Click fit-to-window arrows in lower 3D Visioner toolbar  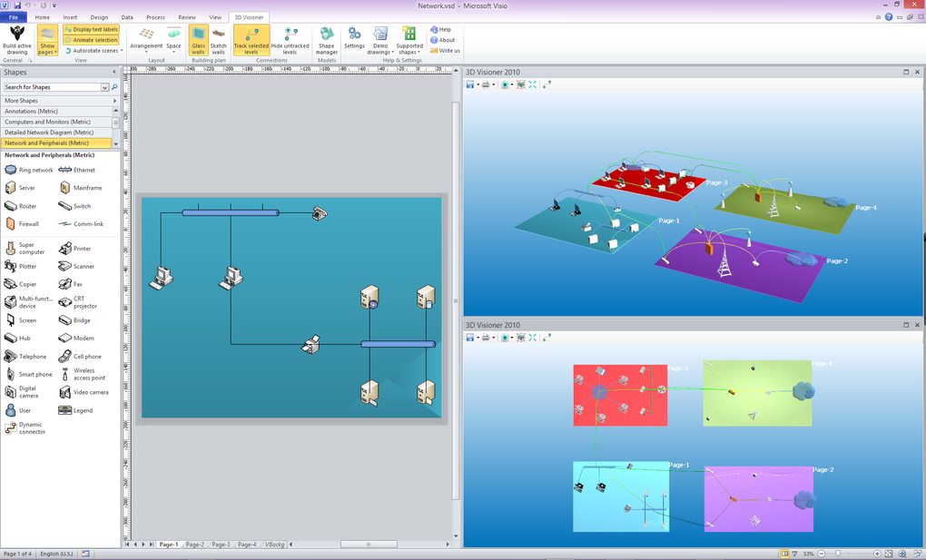tap(533, 338)
